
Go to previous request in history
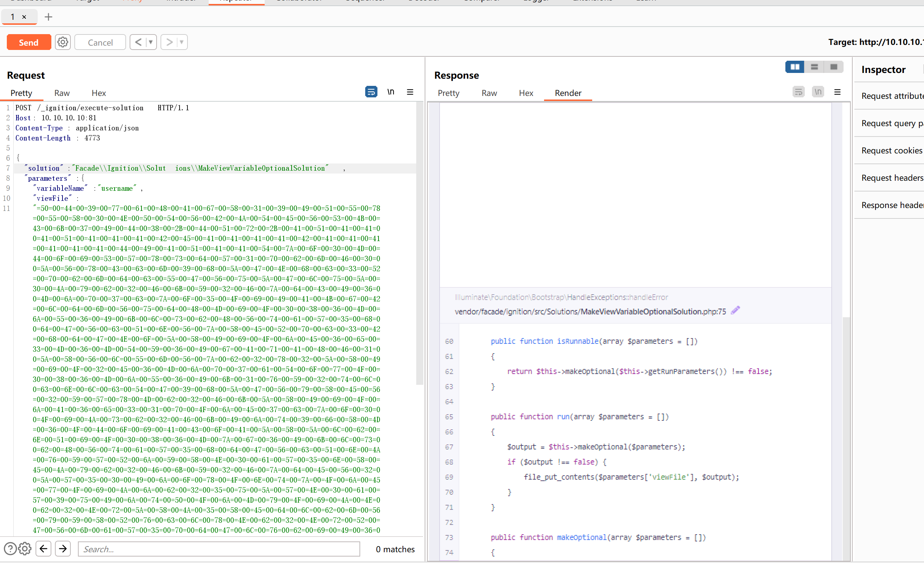pos(138,42)
